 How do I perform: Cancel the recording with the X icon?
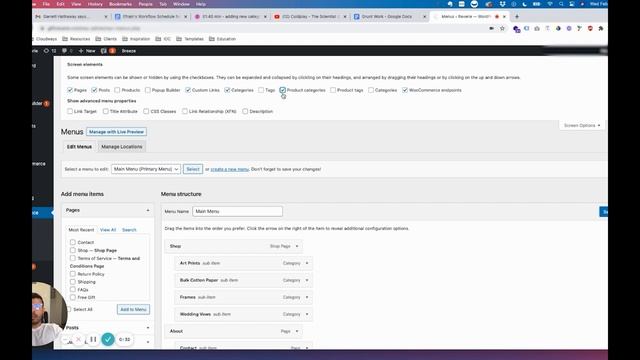tap(79, 339)
